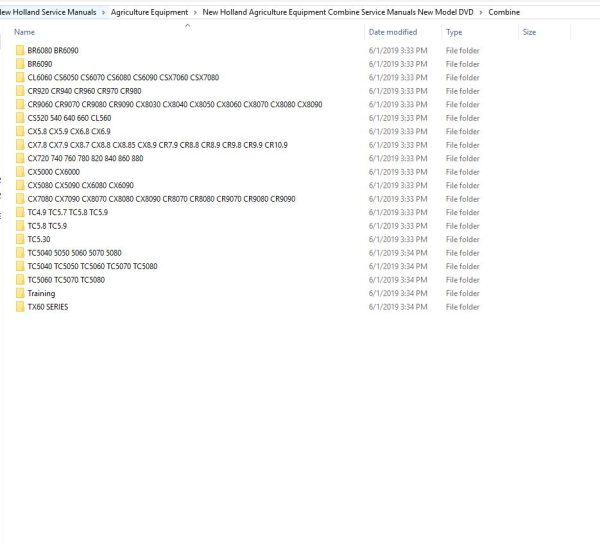
Task: Sort by Date modified column header
Action: pyautogui.click(x=393, y=32)
